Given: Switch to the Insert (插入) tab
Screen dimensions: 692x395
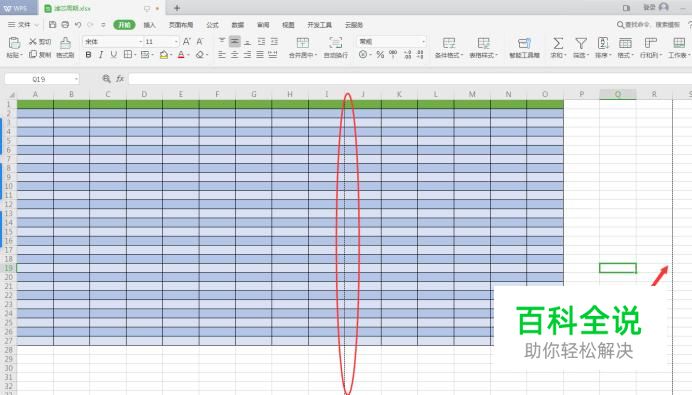Looking at the screenshot, I should (150, 25).
